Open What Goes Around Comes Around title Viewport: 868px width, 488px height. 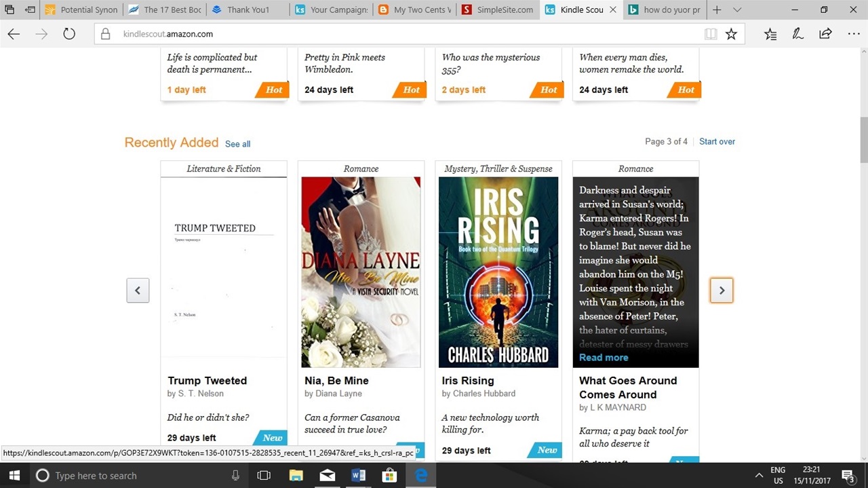pos(628,388)
